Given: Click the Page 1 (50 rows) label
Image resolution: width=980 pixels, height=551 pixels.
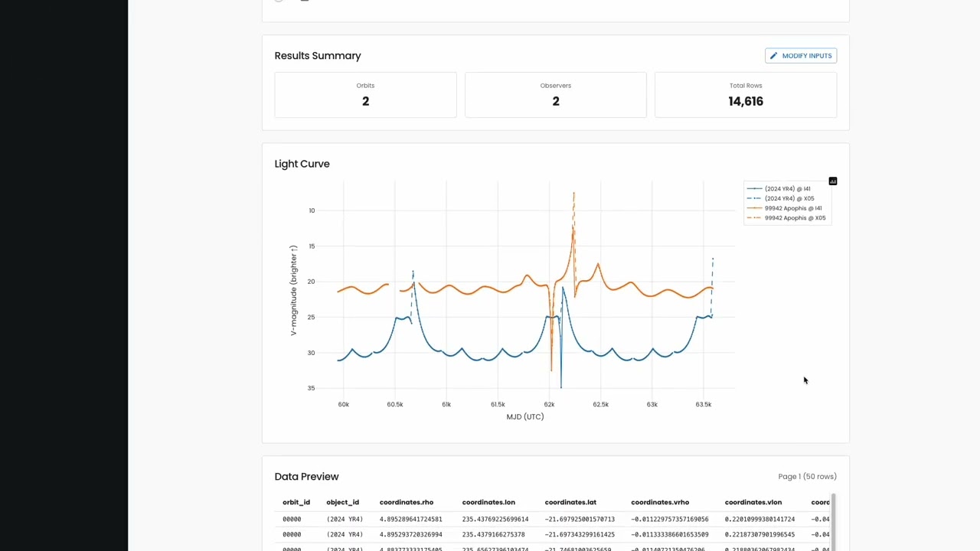Looking at the screenshot, I should 807,476.
